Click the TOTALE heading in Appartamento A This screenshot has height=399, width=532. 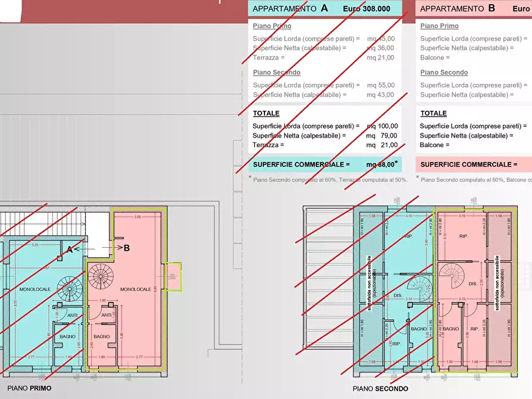coord(266,113)
